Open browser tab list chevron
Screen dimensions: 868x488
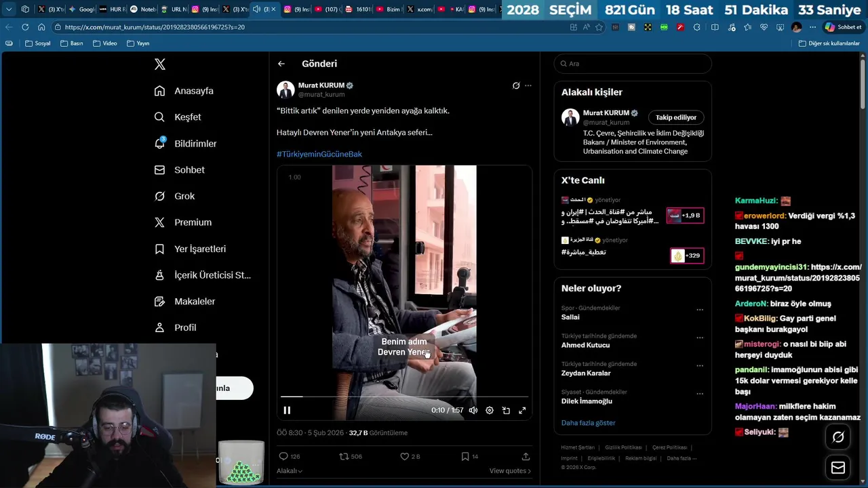pyautogui.click(x=9, y=9)
